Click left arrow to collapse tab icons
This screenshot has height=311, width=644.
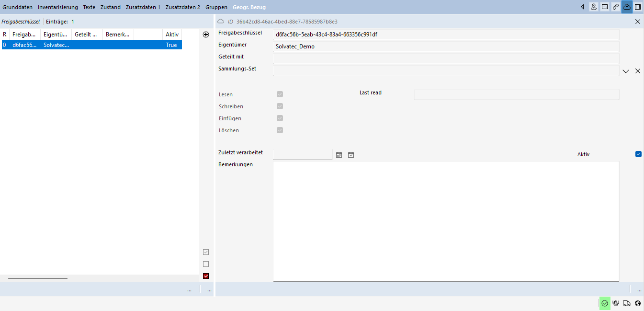582,7
